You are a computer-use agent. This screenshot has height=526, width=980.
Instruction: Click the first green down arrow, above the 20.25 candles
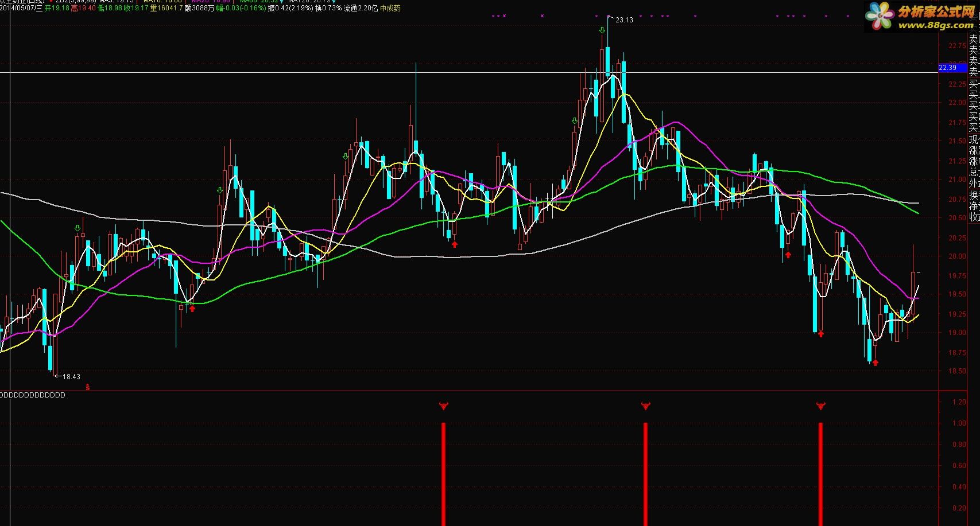[x=78, y=229]
